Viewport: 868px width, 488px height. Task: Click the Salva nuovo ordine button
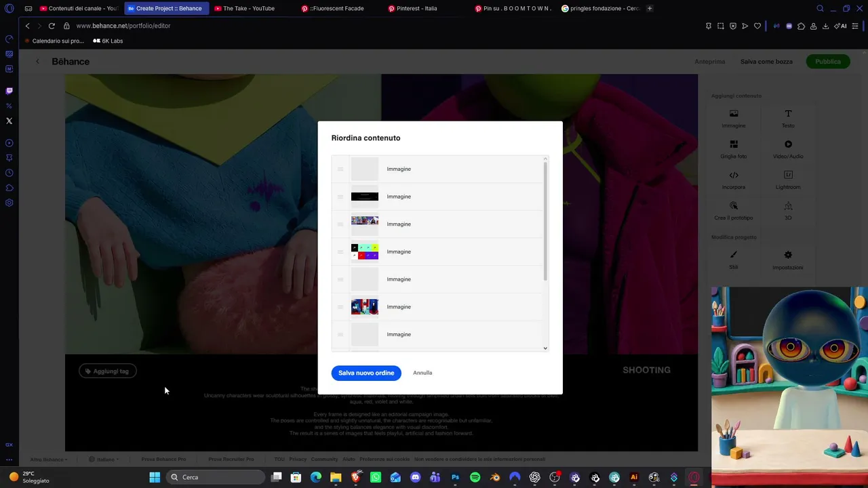click(366, 373)
